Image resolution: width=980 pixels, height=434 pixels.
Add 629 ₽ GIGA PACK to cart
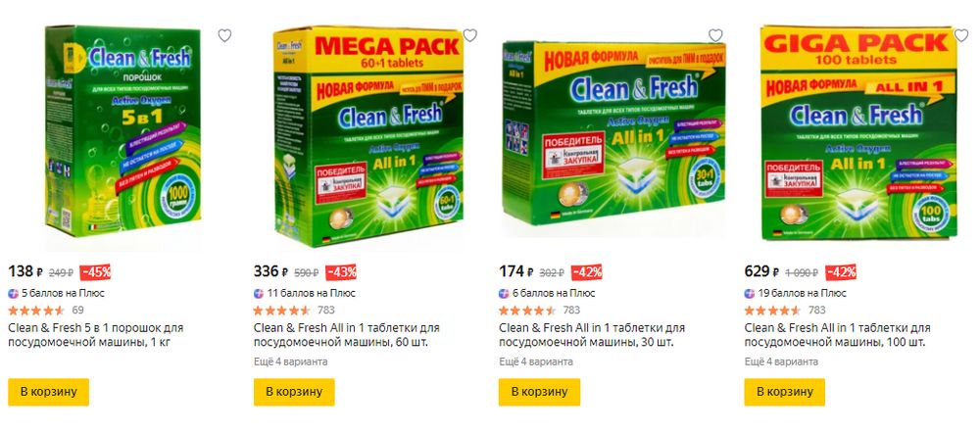point(785,392)
